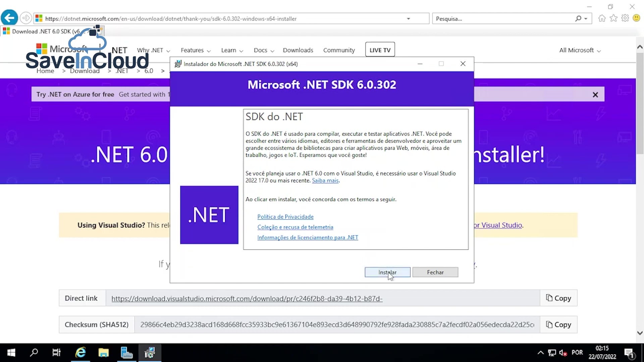This screenshot has width=644, height=362.
Task: Expand the Docs menu
Action: (264, 50)
